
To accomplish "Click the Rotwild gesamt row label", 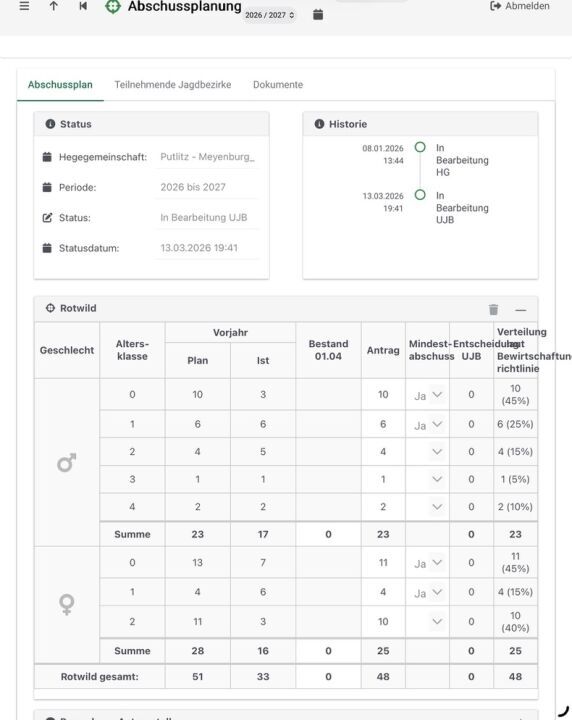I will click(100, 677).
